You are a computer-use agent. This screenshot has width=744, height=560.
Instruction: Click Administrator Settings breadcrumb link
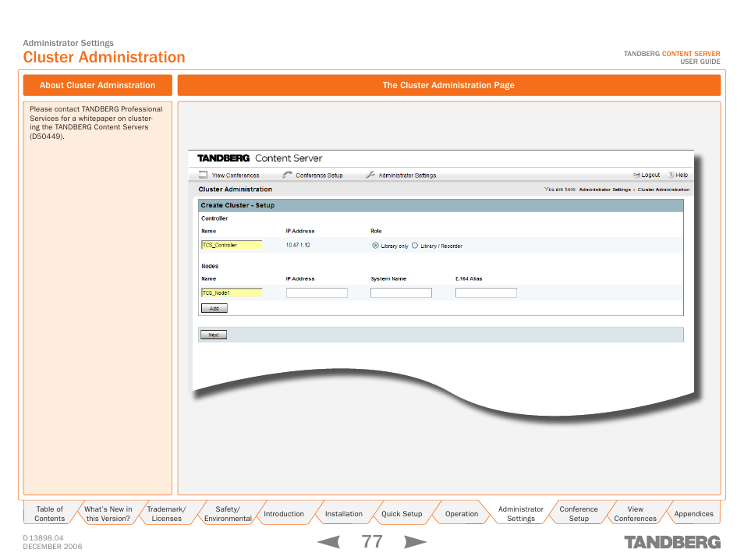(604, 190)
